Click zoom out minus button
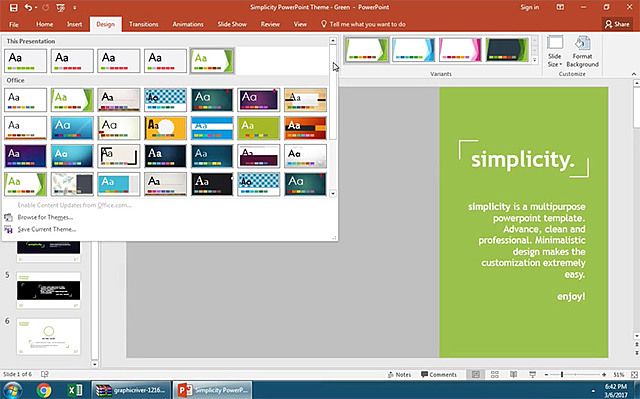This screenshot has width=640, height=399. [547, 375]
